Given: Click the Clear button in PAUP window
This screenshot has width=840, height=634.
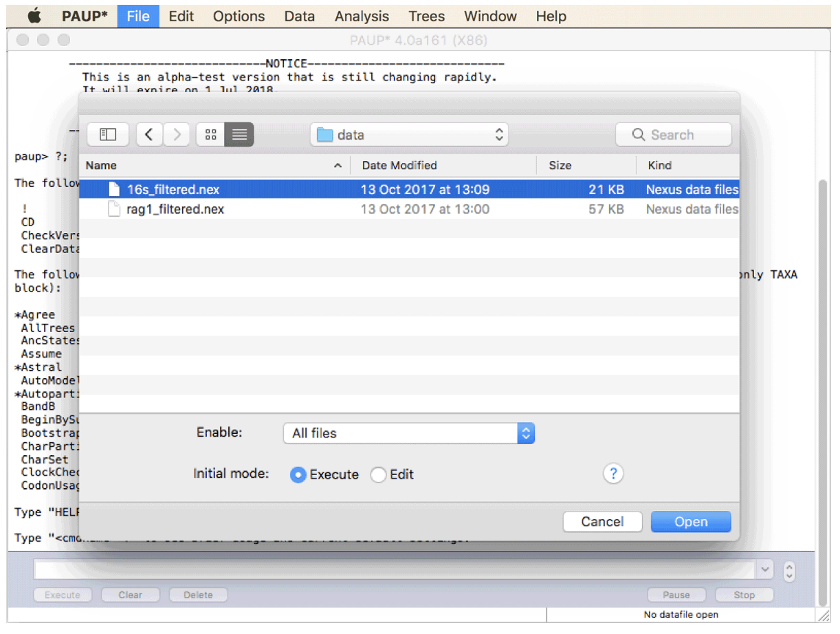Looking at the screenshot, I should (x=130, y=595).
